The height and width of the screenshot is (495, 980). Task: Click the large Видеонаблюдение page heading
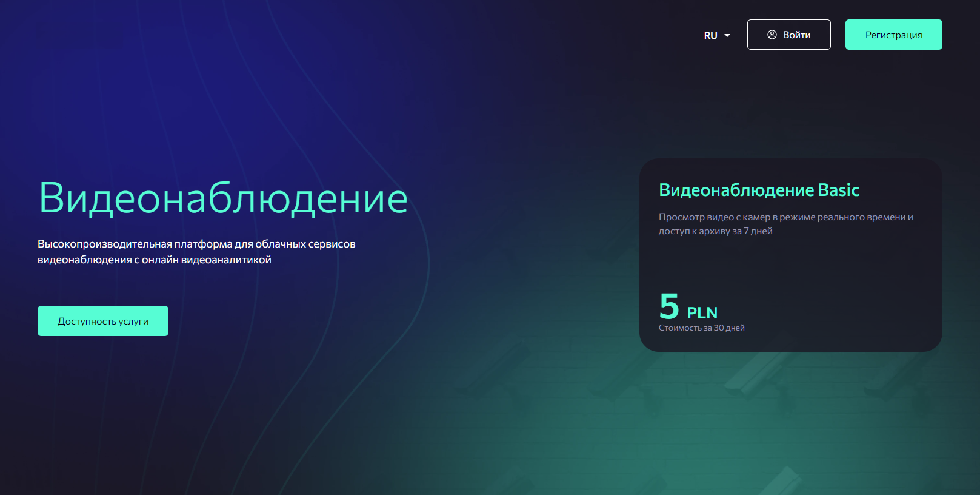(223, 198)
